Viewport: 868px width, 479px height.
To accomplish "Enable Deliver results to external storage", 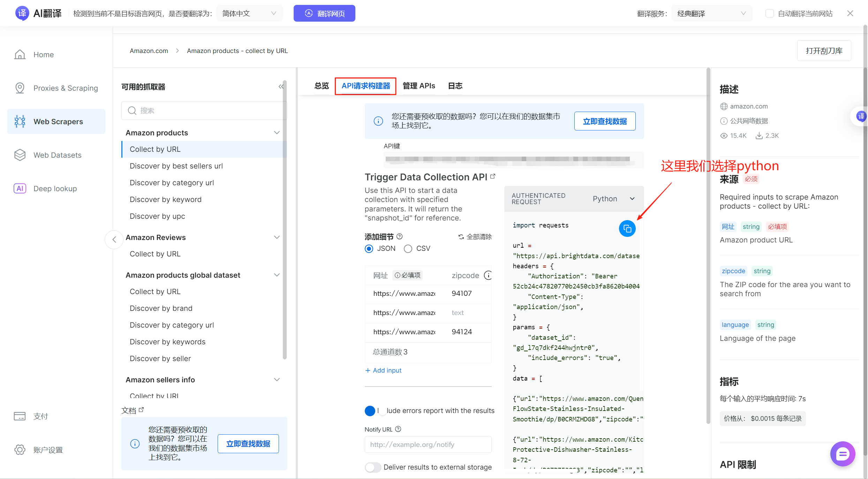I will [x=373, y=467].
